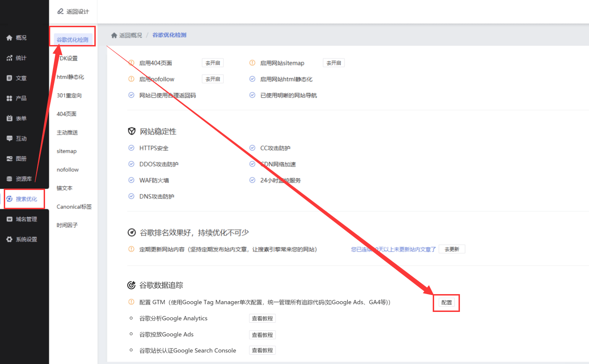Screen dimensions: 589x364
Task: Open the Canonical标签 menu item
Action: coord(74,207)
